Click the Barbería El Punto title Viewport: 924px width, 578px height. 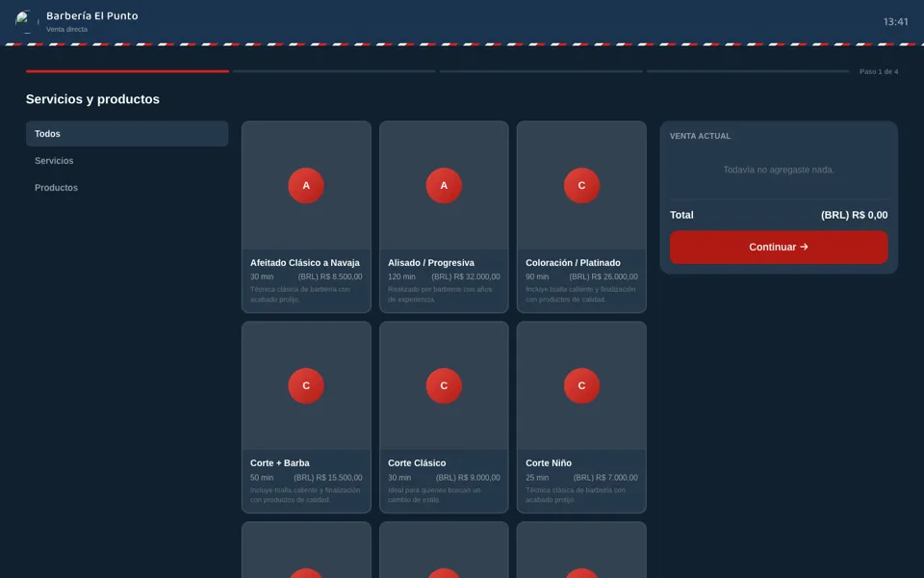coord(92,16)
